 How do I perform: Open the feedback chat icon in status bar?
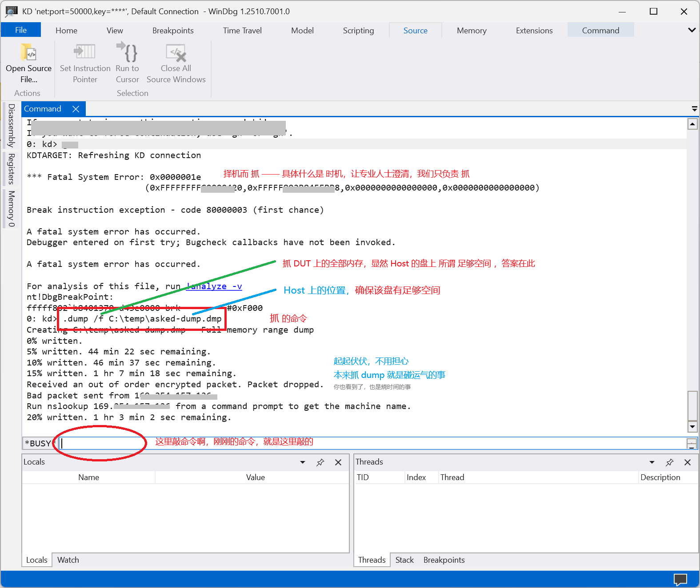pyautogui.click(x=680, y=580)
